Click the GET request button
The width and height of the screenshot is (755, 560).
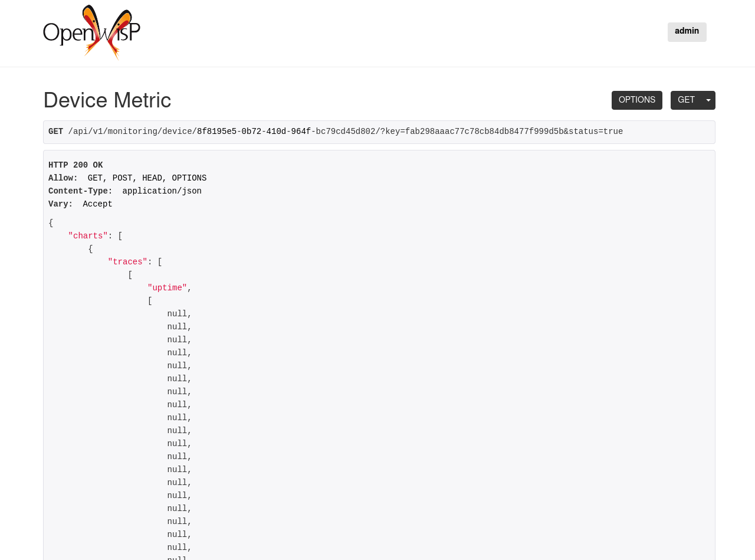pos(686,99)
